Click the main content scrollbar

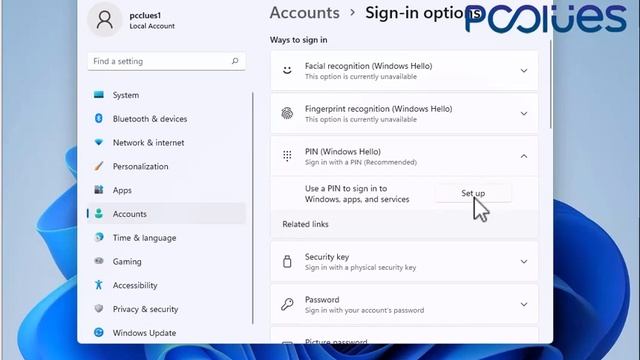(551, 84)
